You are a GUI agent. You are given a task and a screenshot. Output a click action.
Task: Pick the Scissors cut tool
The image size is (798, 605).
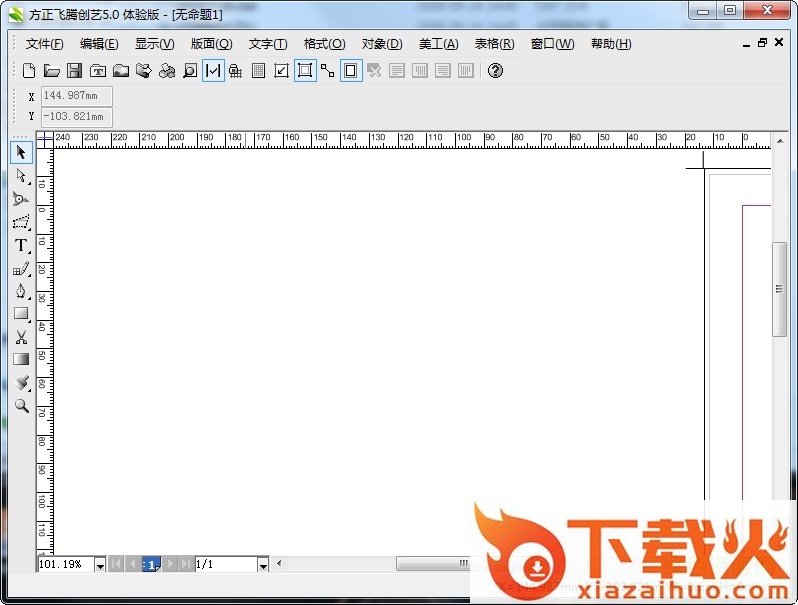pyautogui.click(x=21, y=337)
